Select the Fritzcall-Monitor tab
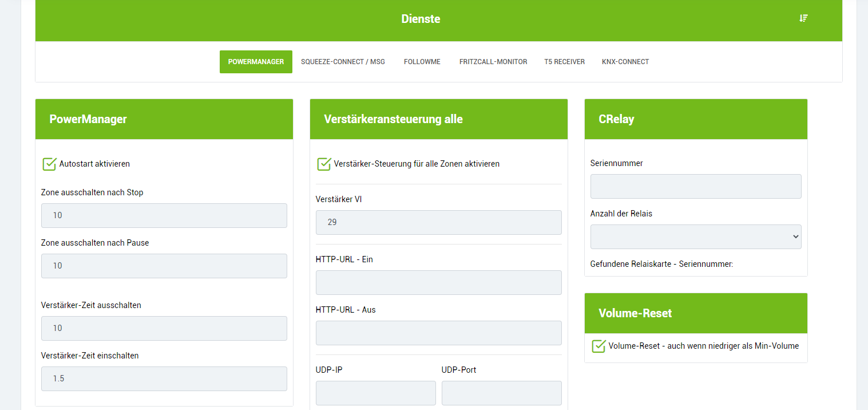Viewport: 868px width, 410px height. click(493, 62)
